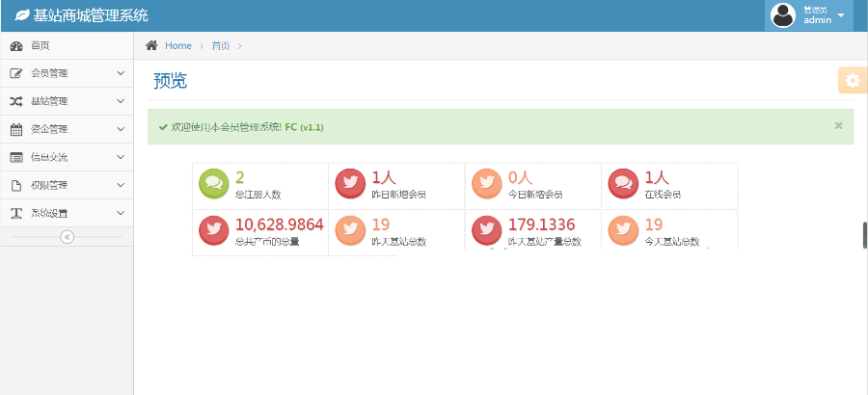Expand the 系统设置 menu chevron

click(x=121, y=213)
